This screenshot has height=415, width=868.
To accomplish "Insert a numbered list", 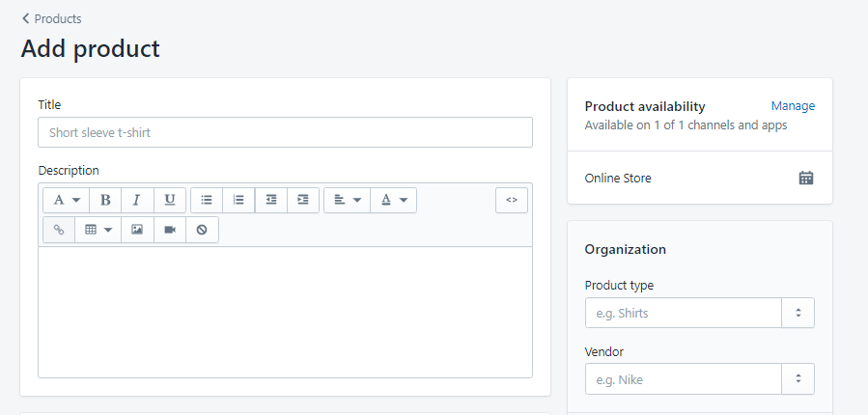I will 238,200.
